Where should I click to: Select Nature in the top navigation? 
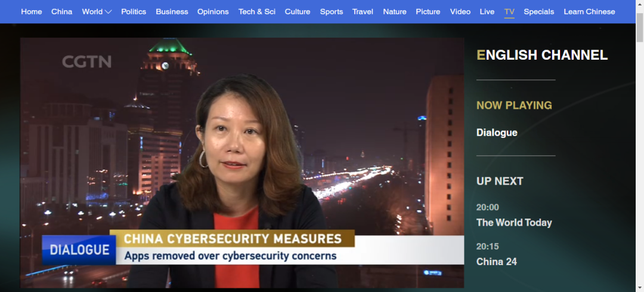[394, 11]
